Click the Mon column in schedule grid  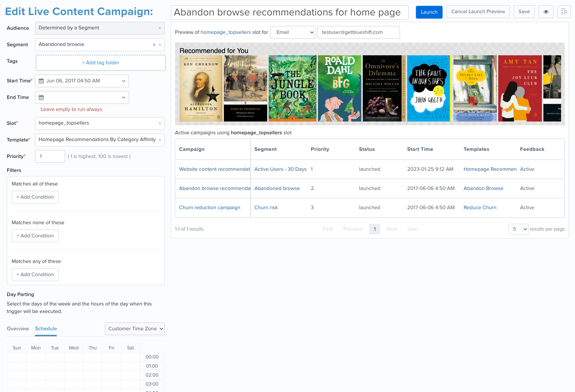coord(36,348)
